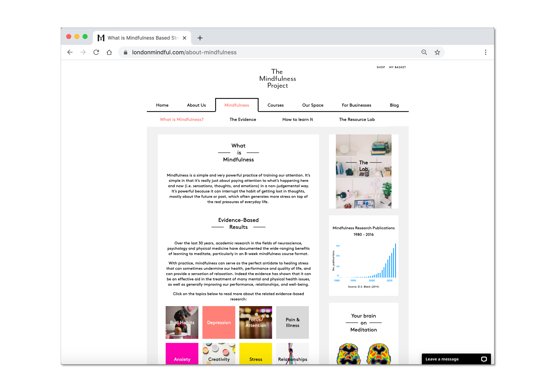Bookmark this page with the star icon
Screen dimensions: 555x392
coord(437,52)
